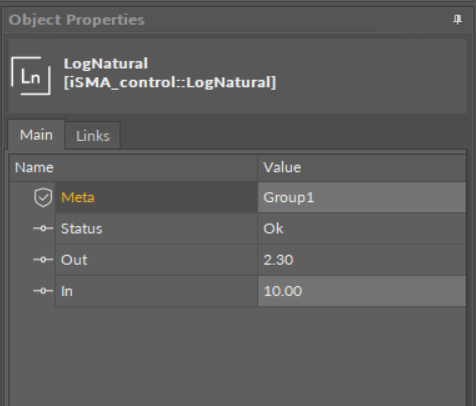Click the Name column header
This screenshot has width=476, height=406.
pos(133,167)
